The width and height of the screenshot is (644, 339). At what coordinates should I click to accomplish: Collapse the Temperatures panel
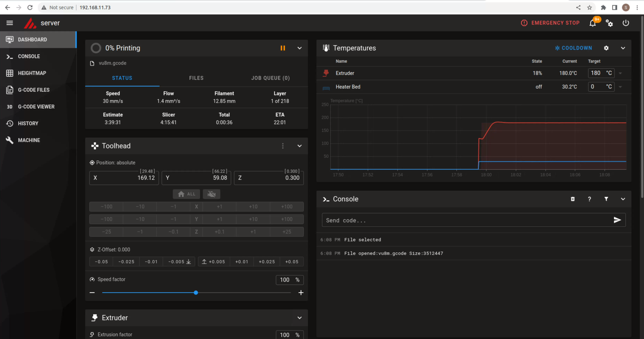point(623,48)
